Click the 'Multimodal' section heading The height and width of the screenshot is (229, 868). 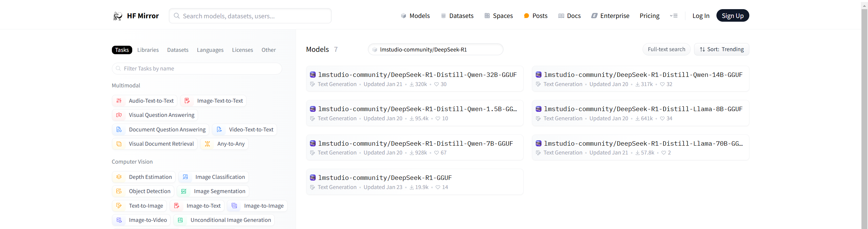(x=126, y=86)
